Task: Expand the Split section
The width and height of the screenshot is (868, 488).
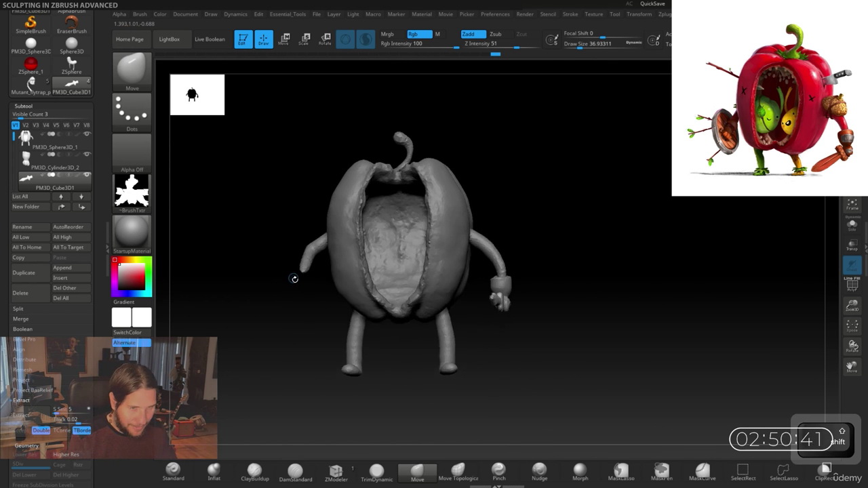Action: point(18,308)
